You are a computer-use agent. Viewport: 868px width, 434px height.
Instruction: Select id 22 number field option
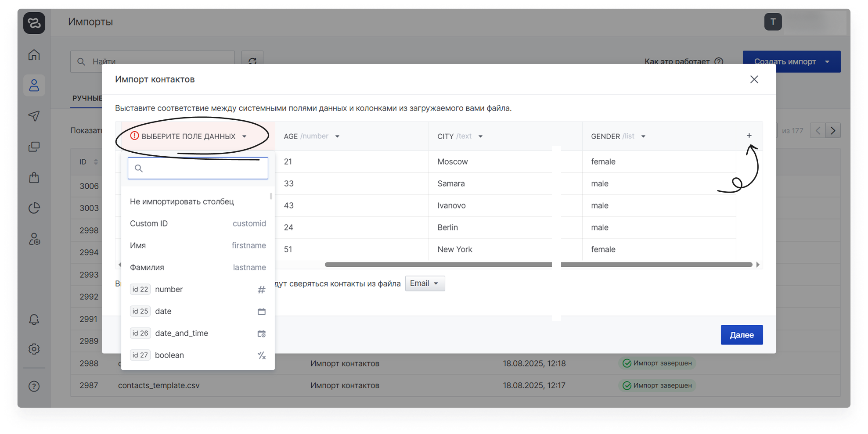pos(198,289)
